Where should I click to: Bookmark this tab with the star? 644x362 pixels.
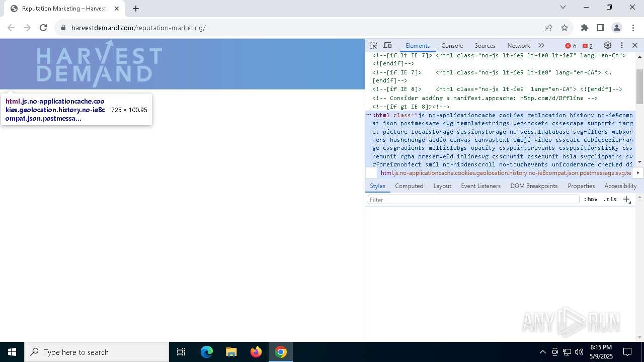click(565, 28)
